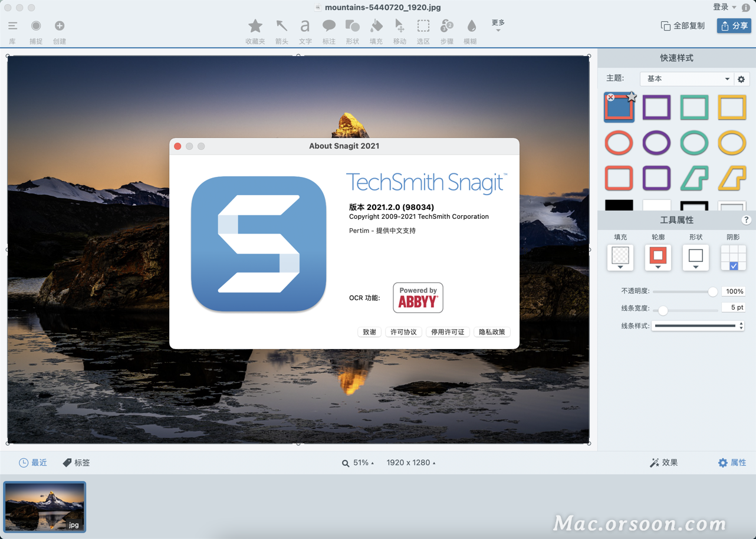Viewport: 756px width, 539px height.
Task: Open the More (更多) tools dropdown
Action: [498, 25]
